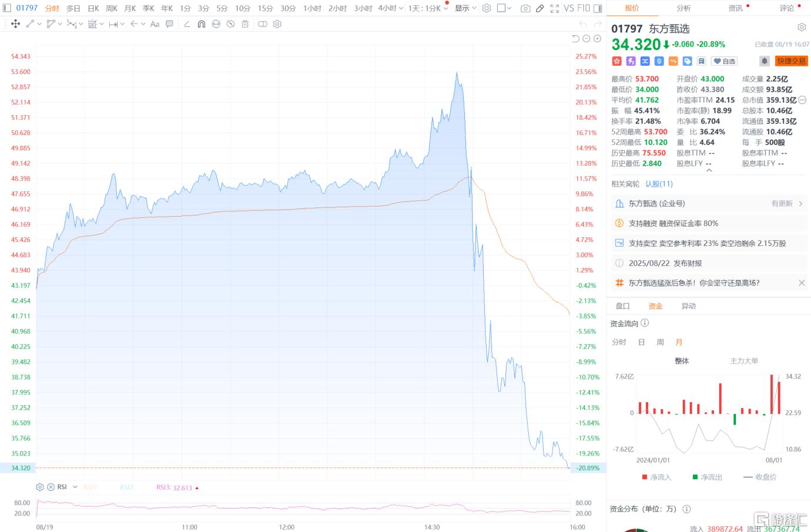This screenshot has width=811, height=532.
Task: Click the more options icon beside 总市值
Action: pyautogui.click(x=803, y=100)
